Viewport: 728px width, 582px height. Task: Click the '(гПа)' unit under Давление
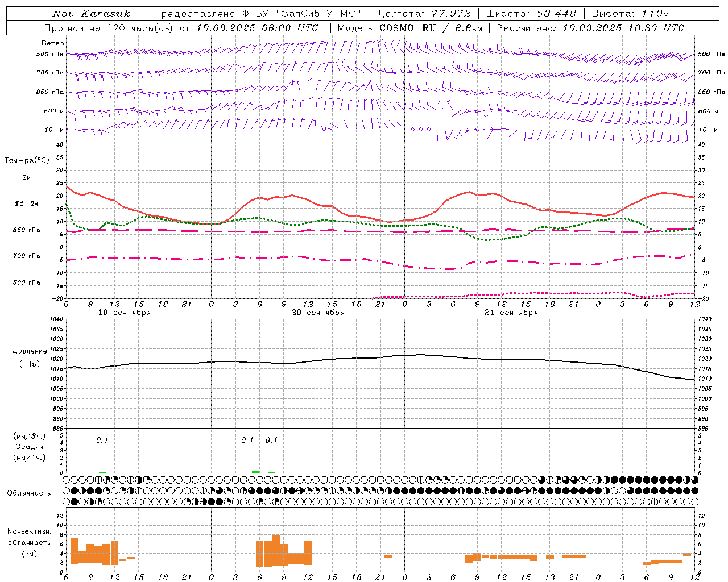29,364
